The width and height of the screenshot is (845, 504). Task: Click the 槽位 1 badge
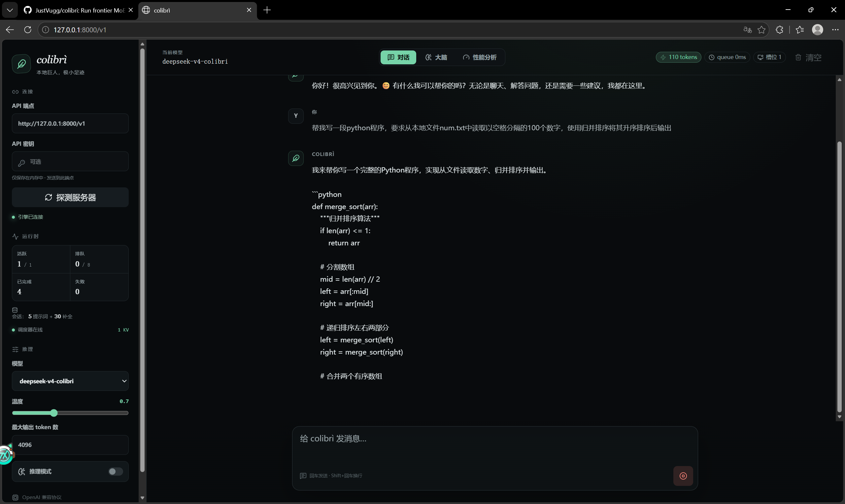769,57
